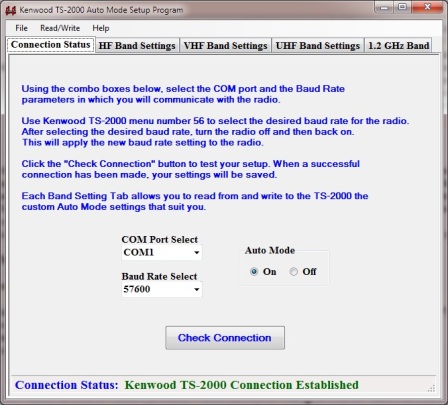Screen dimensions: 448x405
Task: Switch to the HF Band Settings tab
Action: point(137,46)
